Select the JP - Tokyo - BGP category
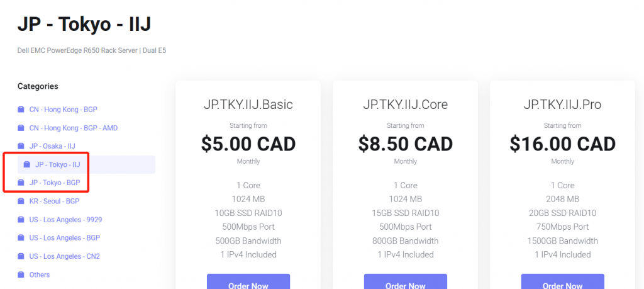The width and height of the screenshot is (644, 289). click(x=55, y=183)
